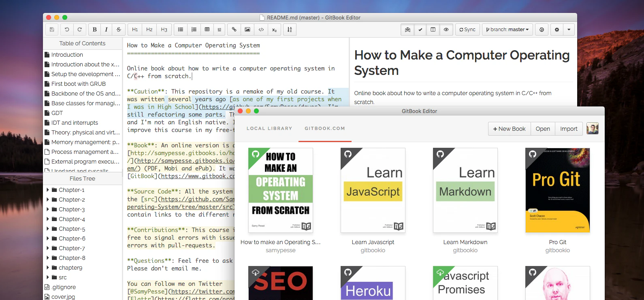This screenshot has height=300, width=644.
Task: Expand the Chapter-4 folder
Action: pos(48,219)
